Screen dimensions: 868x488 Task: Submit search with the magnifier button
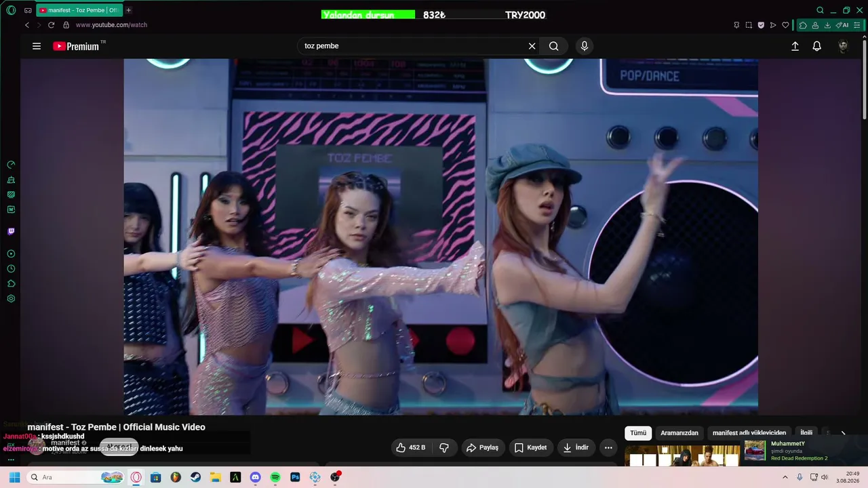coord(554,46)
